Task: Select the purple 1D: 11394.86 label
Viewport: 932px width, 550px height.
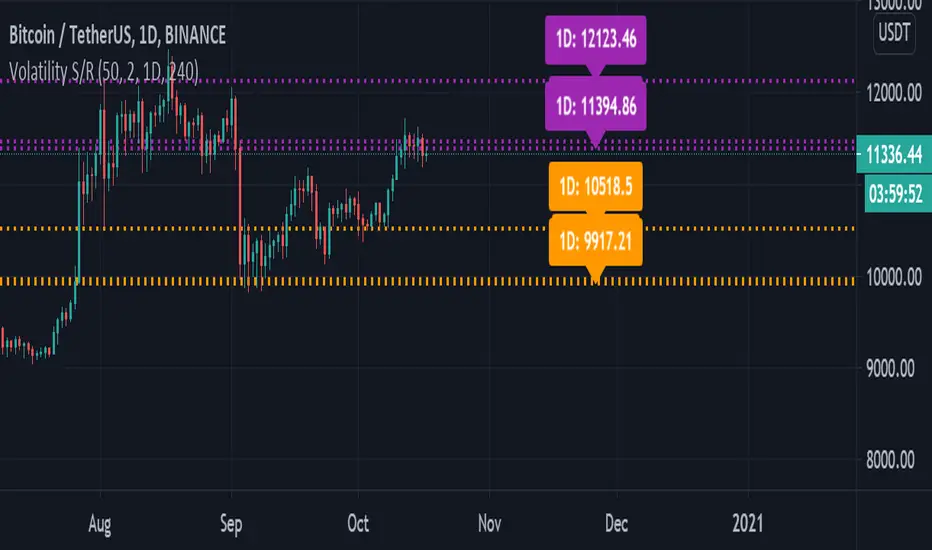Action: (x=596, y=106)
